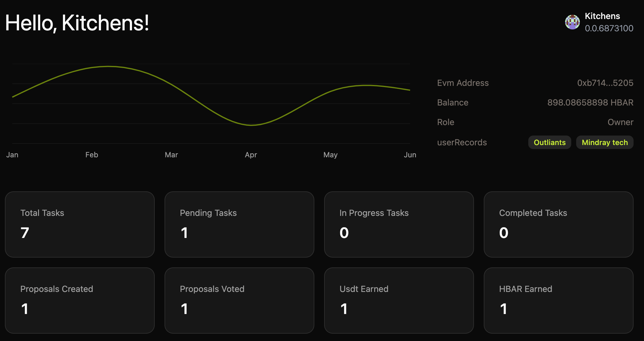Click the Balance HBAR amount
644x341 pixels.
(590, 102)
